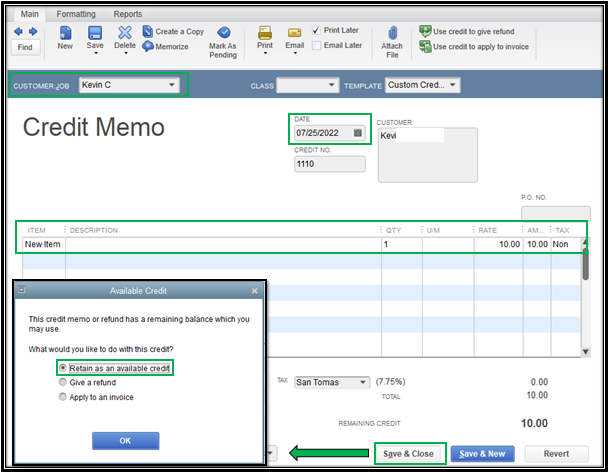609x472 pixels.
Task: Click the Email envelope icon
Action: pyautogui.click(x=294, y=33)
